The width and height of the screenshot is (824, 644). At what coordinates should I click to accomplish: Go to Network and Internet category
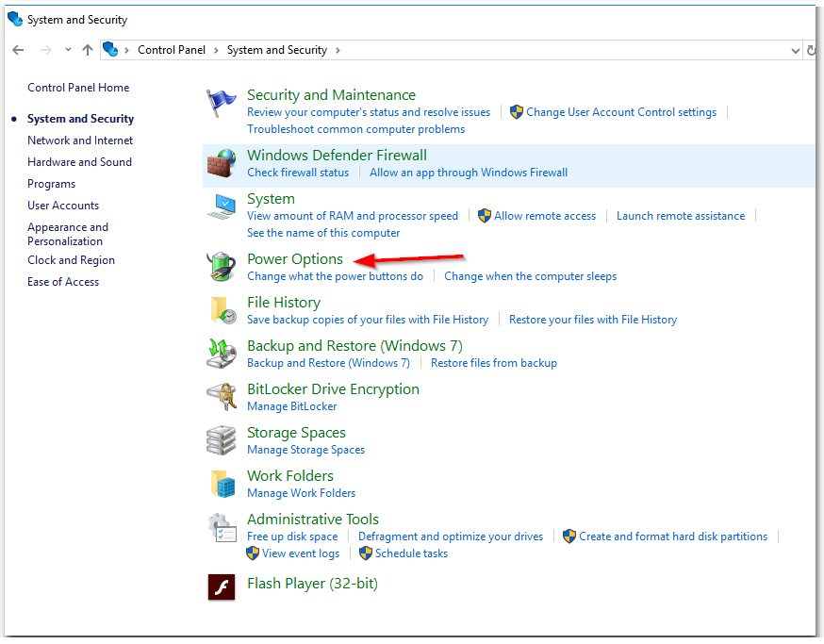[80, 140]
